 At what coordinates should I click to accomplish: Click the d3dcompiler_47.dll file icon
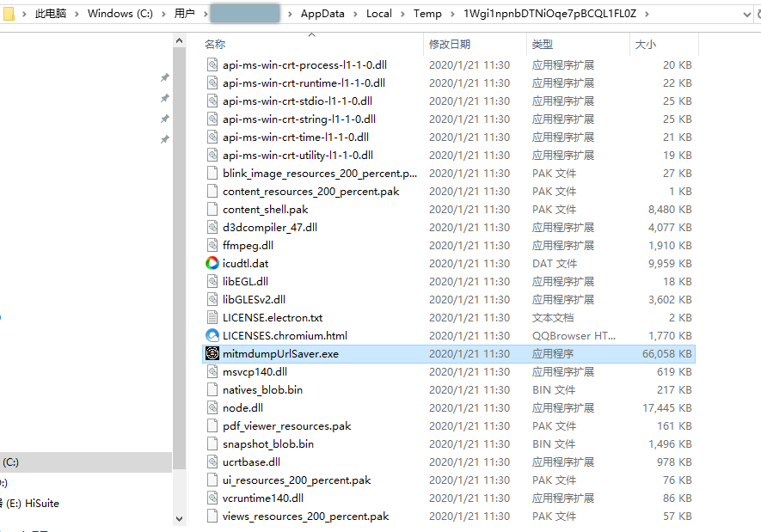pos(212,228)
